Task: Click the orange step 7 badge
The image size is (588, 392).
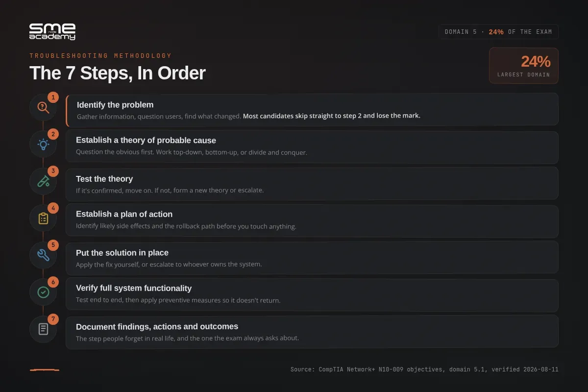Action: (x=53, y=319)
